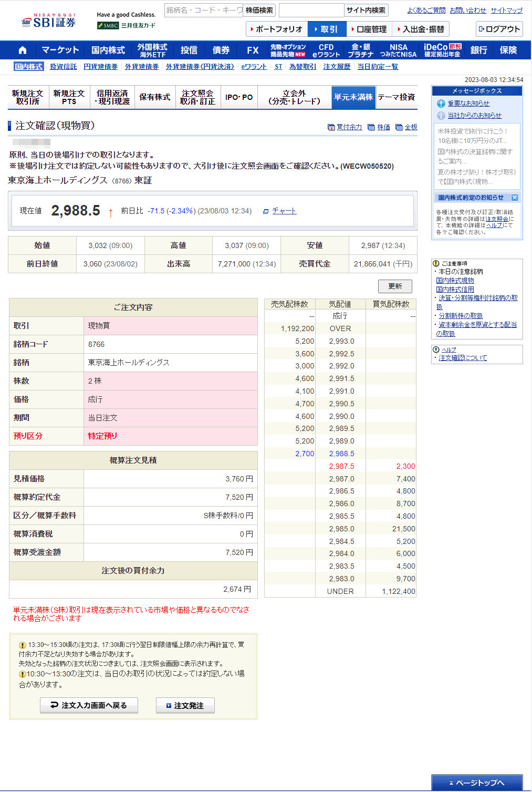The height and width of the screenshot is (792, 532).
Task: Close the 国内株式約定のお知らせ panel
Action: (514, 198)
